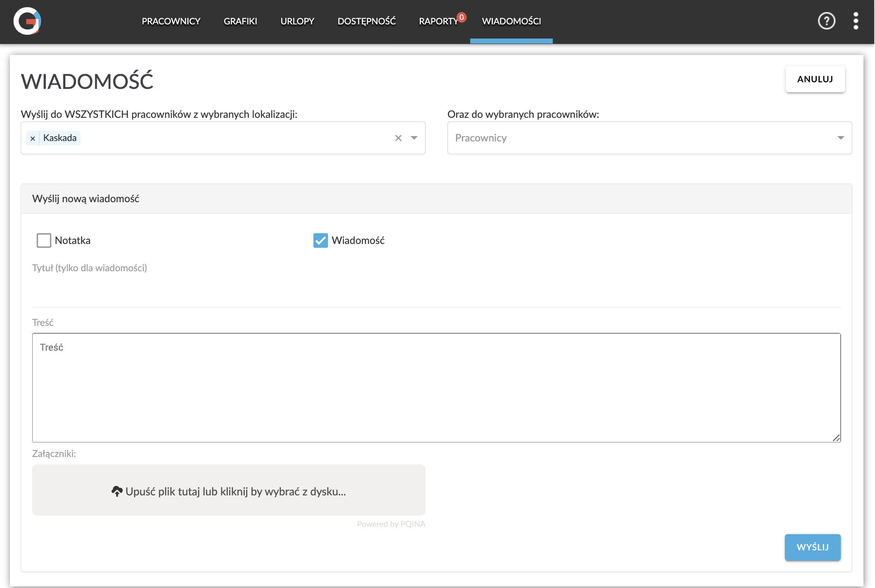Switch to the Dostępność section
Screen dimensions: 875x588
pyautogui.click(x=366, y=21)
